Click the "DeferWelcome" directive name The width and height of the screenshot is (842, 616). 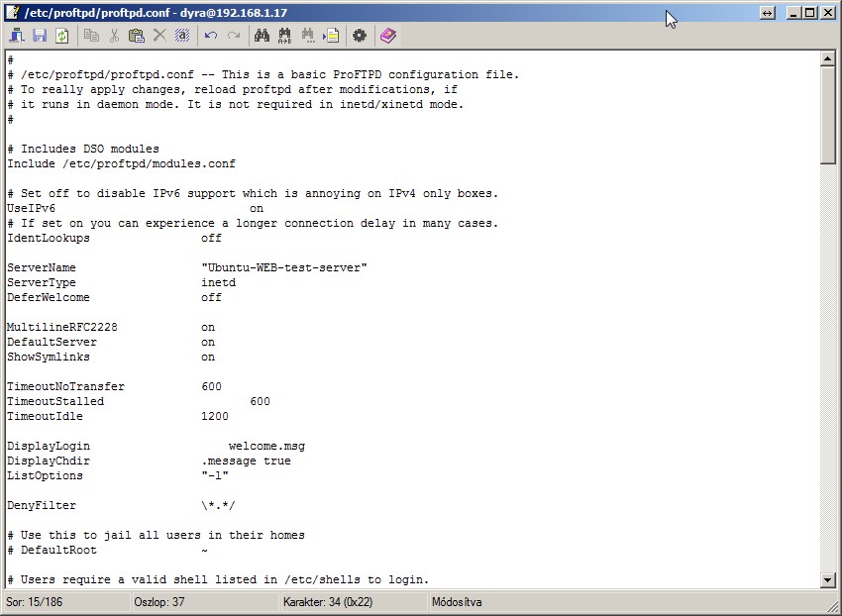click(49, 297)
